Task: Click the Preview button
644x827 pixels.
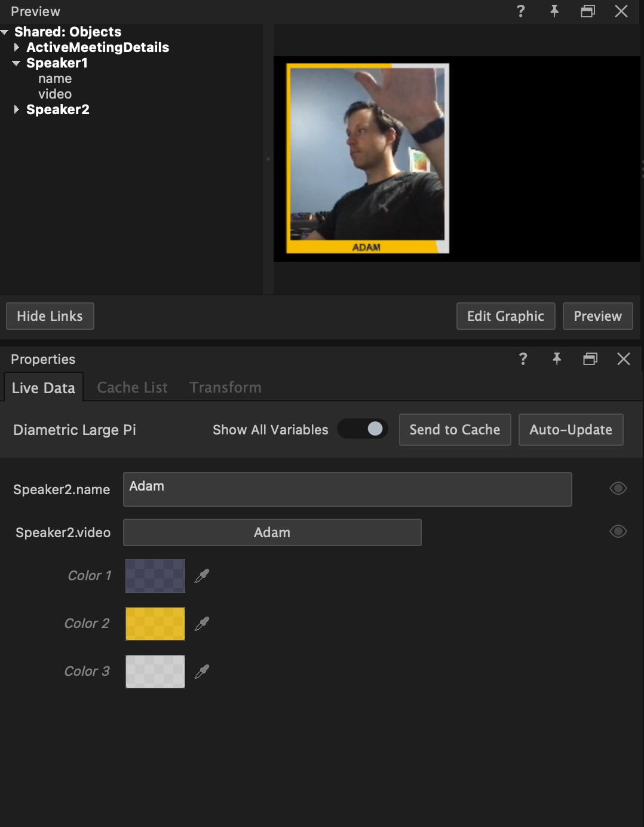Action: click(597, 316)
